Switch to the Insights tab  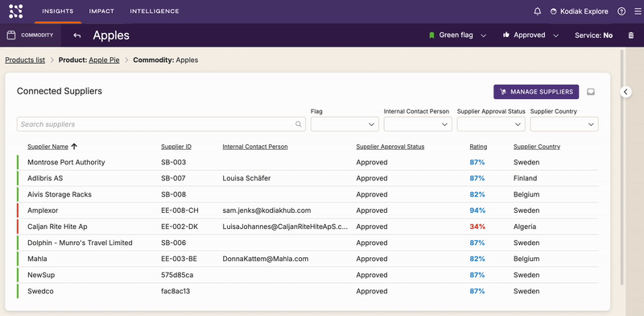click(x=58, y=11)
